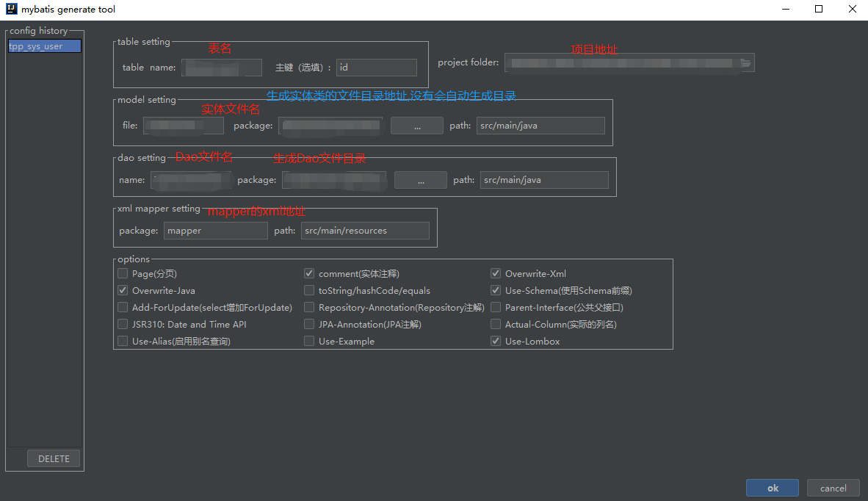Check the Use-Example option
868x501 pixels.
pos(309,341)
